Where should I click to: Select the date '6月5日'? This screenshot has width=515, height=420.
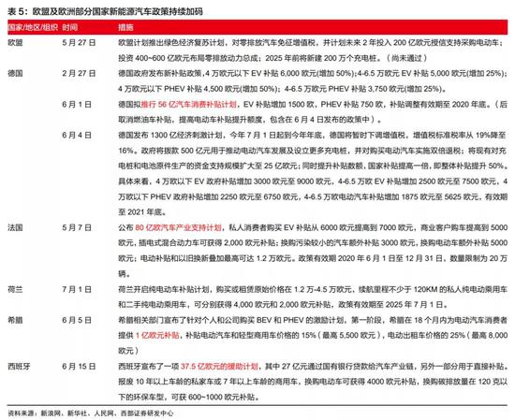77,320
